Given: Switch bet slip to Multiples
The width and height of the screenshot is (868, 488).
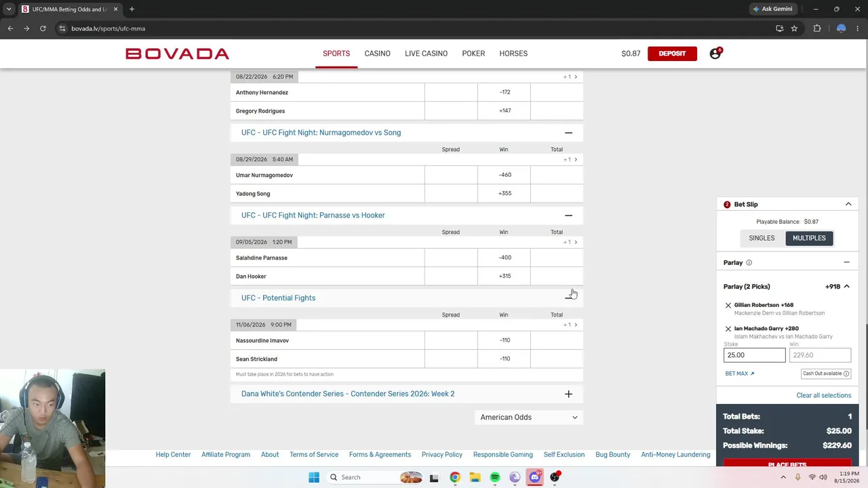Looking at the screenshot, I should [x=809, y=239].
